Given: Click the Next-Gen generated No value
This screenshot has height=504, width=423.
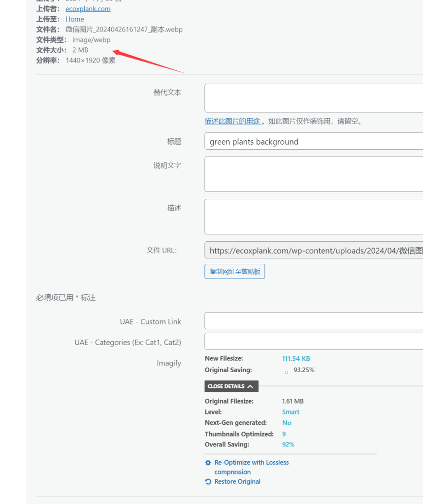Looking at the screenshot, I should tap(287, 423).
